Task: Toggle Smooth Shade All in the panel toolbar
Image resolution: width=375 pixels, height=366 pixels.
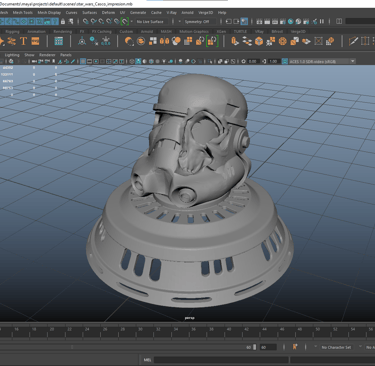Action: pos(138,61)
